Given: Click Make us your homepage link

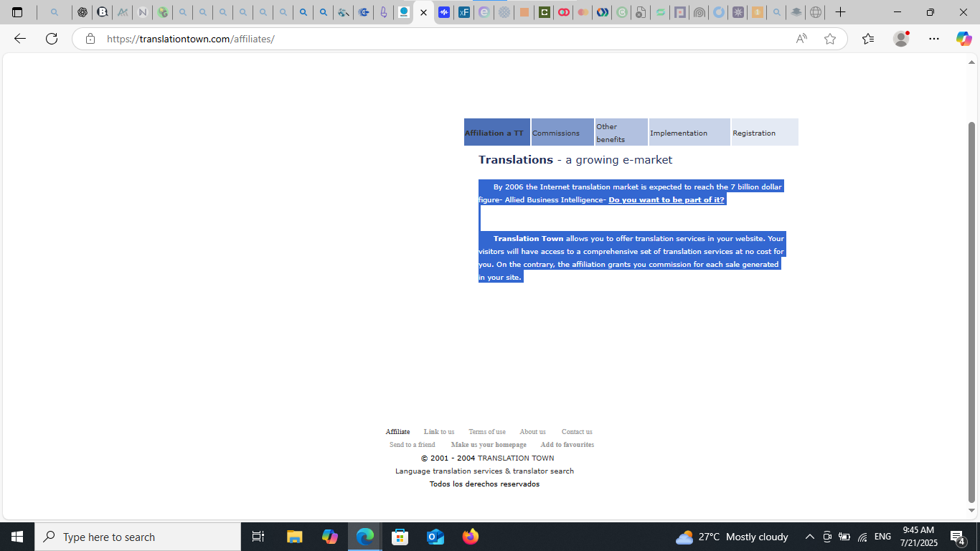Looking at the screenshot, I should tap(489, 445).
